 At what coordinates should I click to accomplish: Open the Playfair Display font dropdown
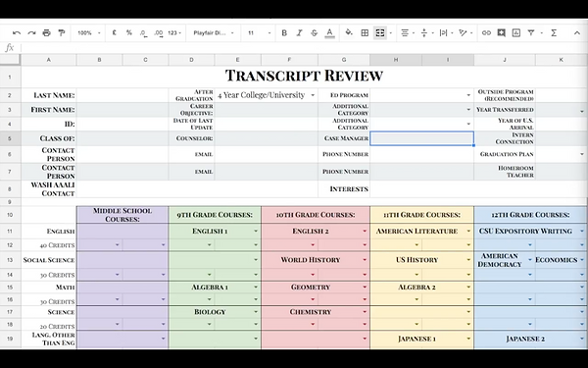(214, 33)
